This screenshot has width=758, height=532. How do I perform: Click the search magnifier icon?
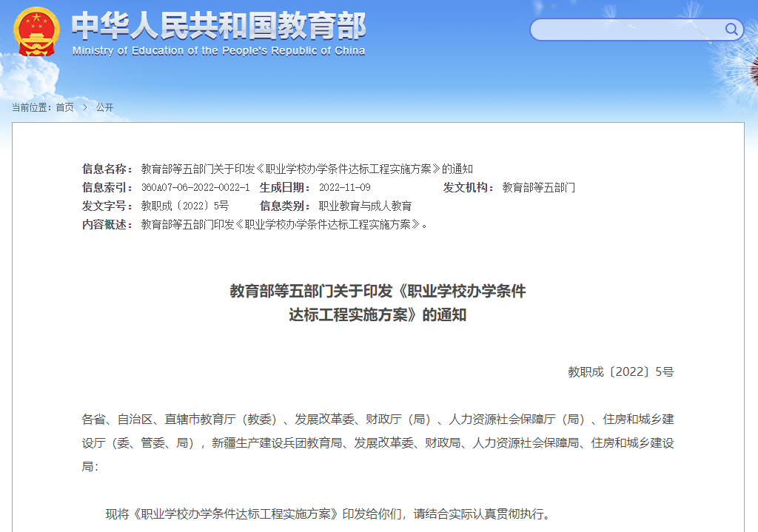tap(731, 30)
